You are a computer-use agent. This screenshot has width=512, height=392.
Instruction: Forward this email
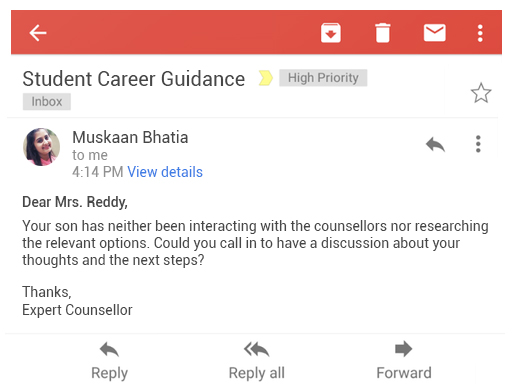[404, 361]
